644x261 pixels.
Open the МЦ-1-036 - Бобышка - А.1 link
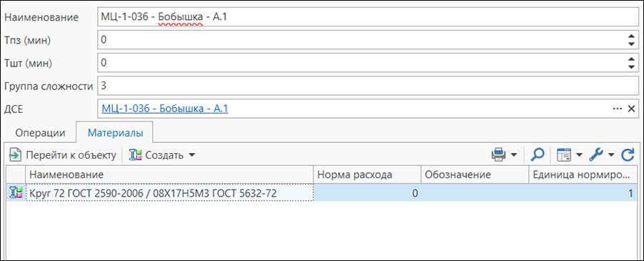pyautogui.click(x=165, y=109)
